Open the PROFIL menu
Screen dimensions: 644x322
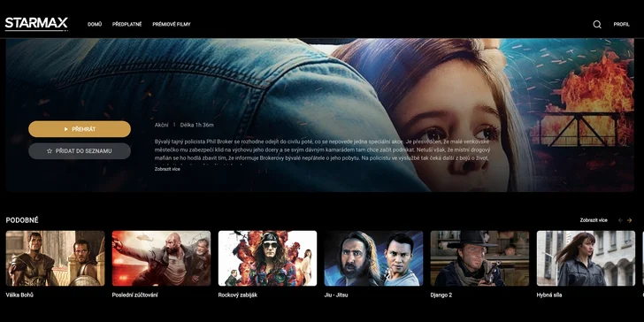tap(621, 24)
